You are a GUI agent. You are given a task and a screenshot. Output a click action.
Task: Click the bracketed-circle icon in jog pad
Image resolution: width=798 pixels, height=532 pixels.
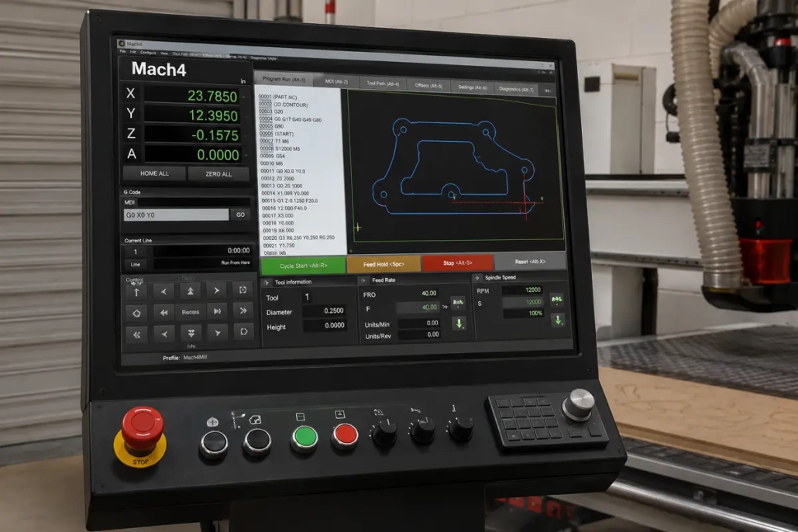tap(243, 290)
